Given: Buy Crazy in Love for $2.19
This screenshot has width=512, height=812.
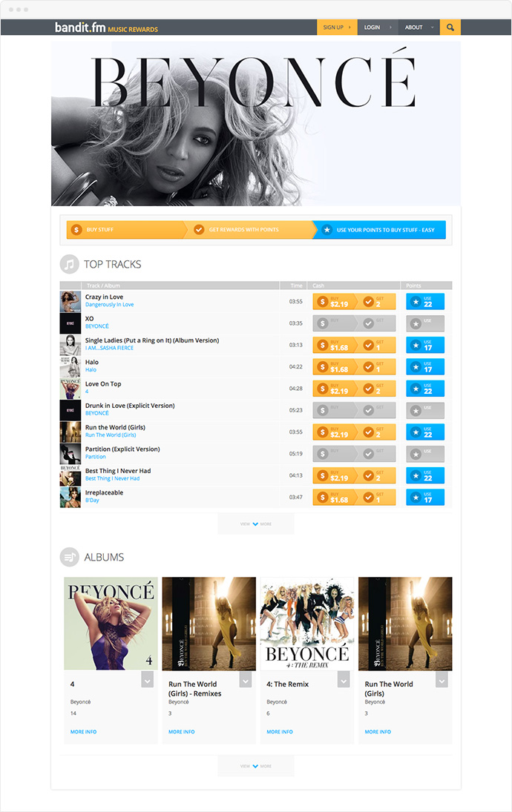Looking at the screenshot, I should tap(334, 301).
